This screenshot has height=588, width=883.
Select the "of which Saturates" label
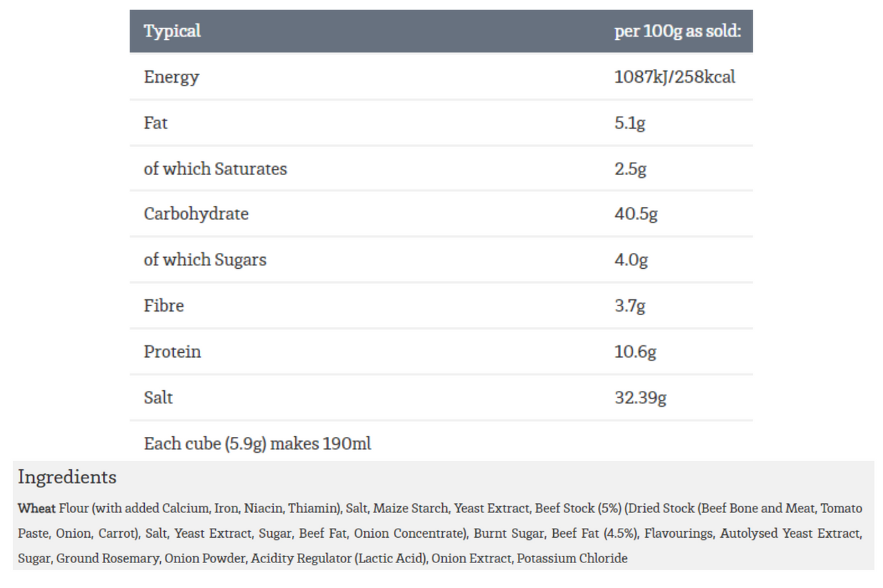point(215,169)
